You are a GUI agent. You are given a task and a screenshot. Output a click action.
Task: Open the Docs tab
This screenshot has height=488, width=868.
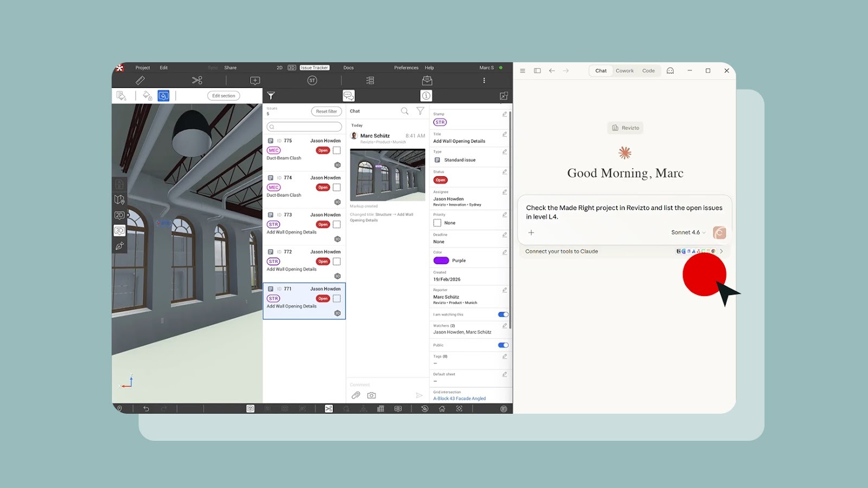click(348, 68)
